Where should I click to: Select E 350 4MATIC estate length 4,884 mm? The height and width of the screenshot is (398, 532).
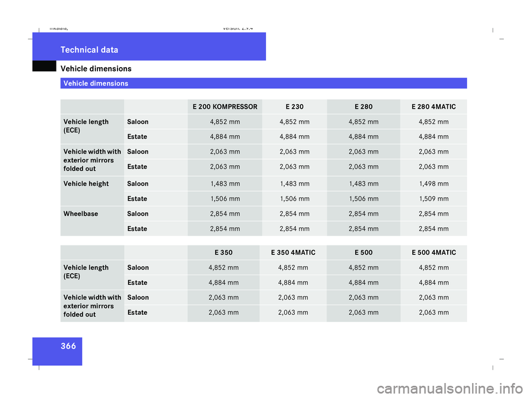click(293, 282)
